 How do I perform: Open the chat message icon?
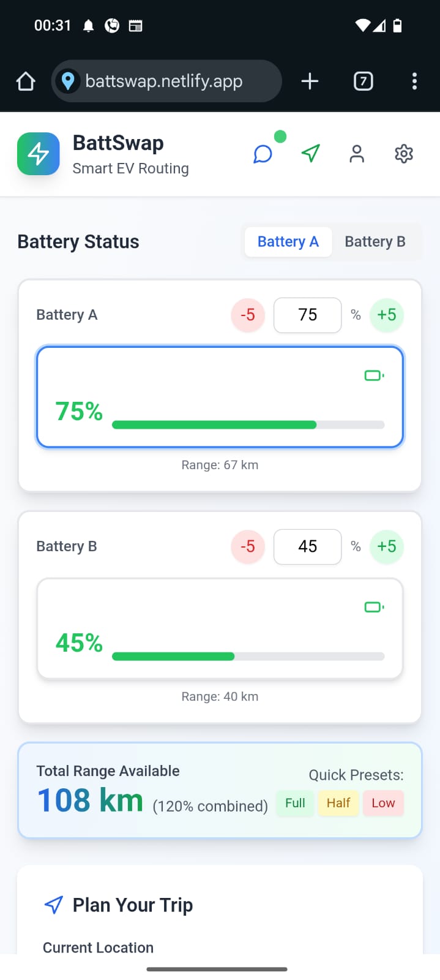[x=263, y=154]
